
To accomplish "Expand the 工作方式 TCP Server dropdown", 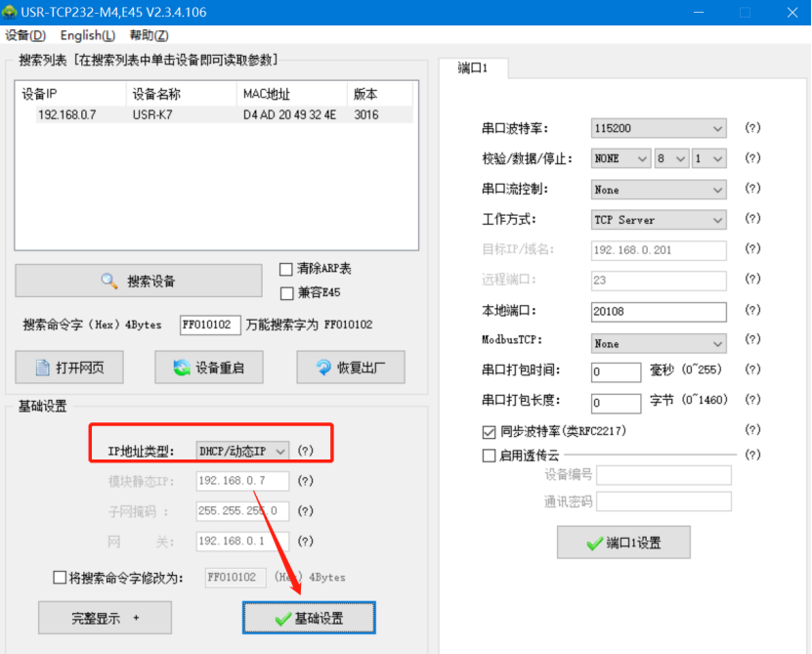I will (x=659, y=220).
